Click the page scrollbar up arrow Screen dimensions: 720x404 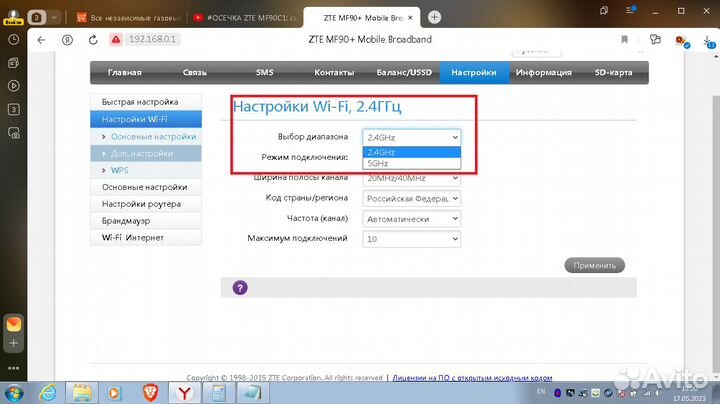[x=716, y=56]
